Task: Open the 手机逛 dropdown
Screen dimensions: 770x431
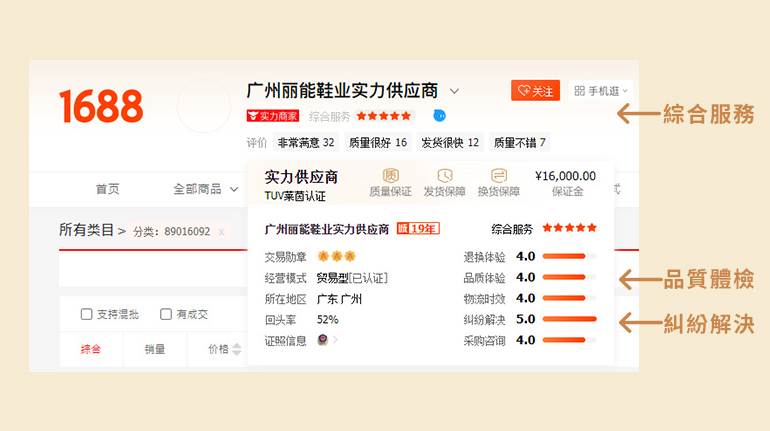Action: (x=600, y=91)
